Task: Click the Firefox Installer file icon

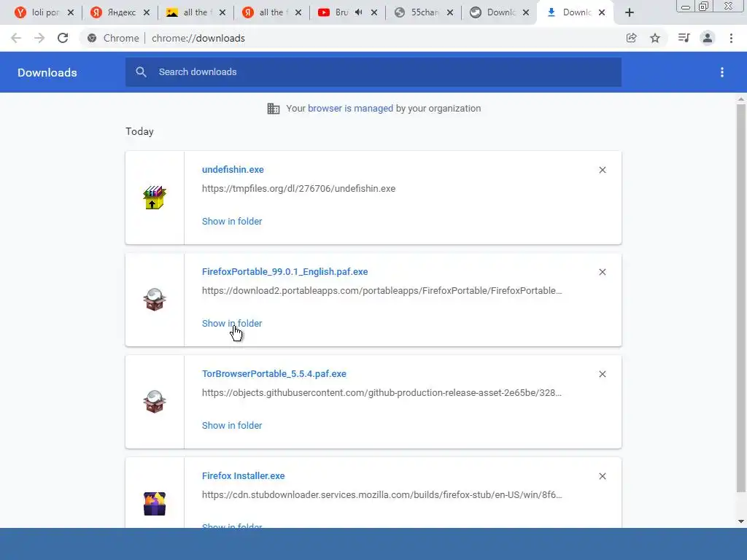Action: (x=155, y=504)
